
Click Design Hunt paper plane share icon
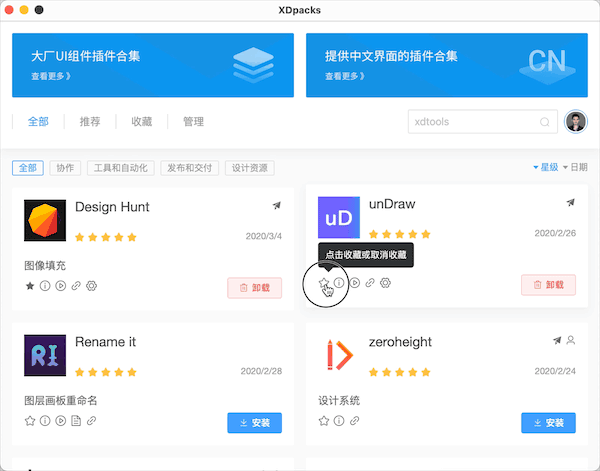[x=277, y=205]
